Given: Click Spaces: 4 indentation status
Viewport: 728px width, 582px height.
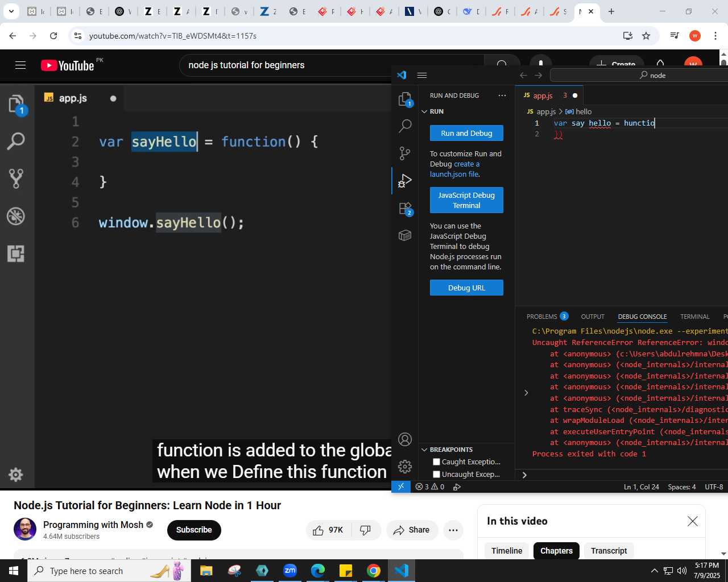Looking at the screenshot, I should coord(681,487).
